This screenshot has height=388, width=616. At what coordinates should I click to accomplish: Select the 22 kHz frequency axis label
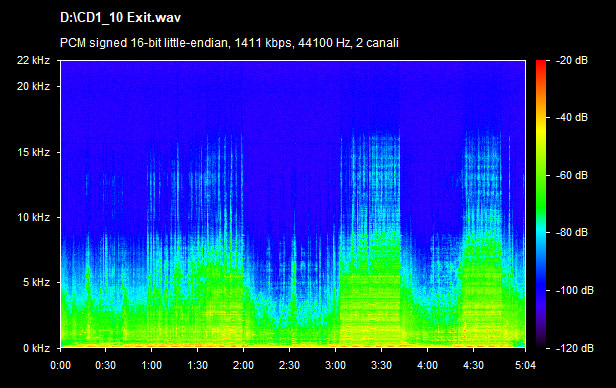pyautogui.click(x=33, y=60)
